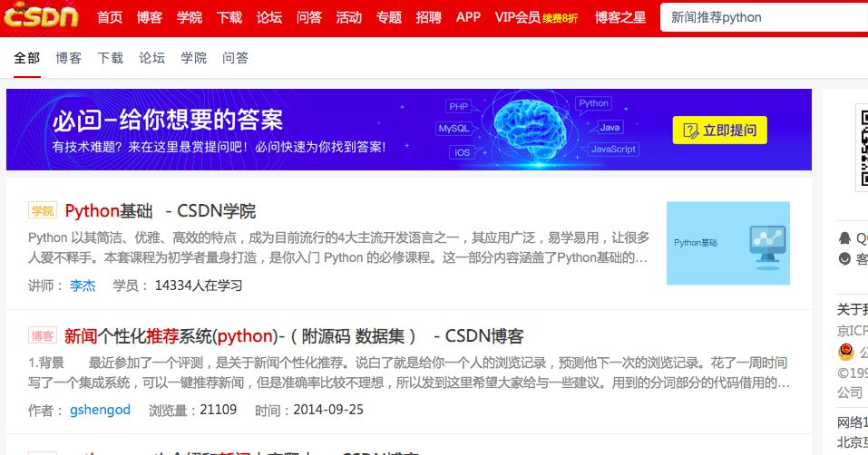Open the Python基础 - CSDN学院 result
Screen dimensions: 868x455
pos(161,210)
